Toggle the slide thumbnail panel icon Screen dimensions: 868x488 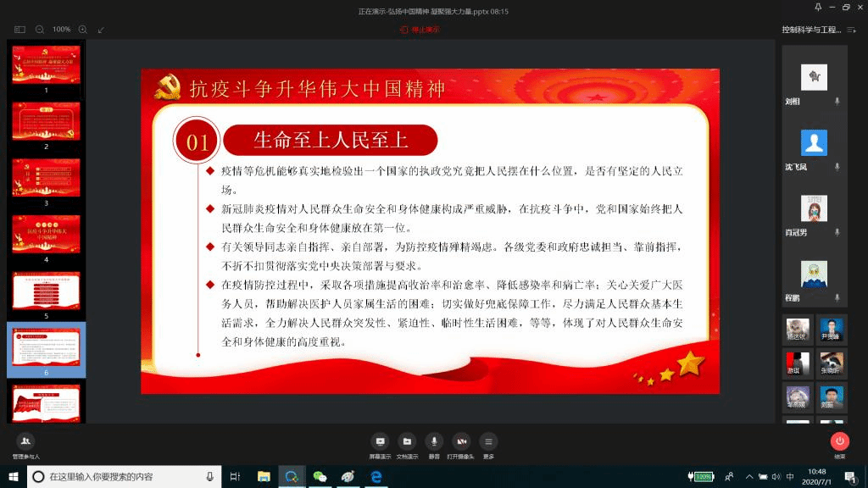[19, 30]
